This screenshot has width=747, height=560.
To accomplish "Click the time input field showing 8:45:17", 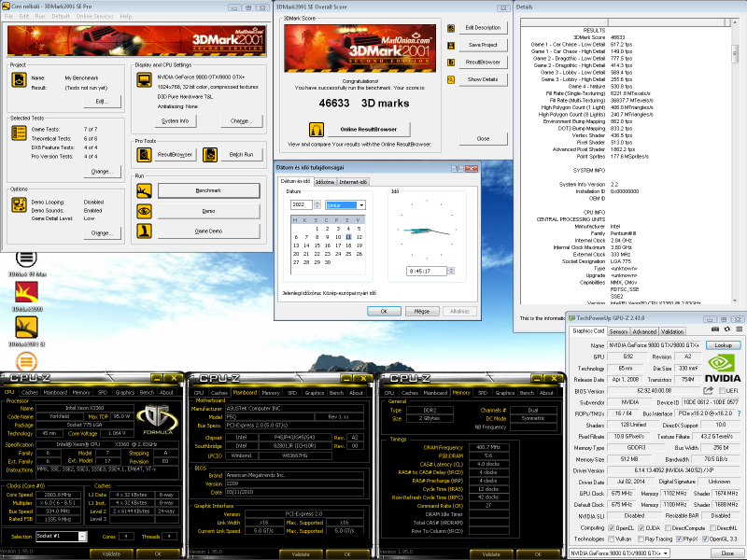I will 427,271.
